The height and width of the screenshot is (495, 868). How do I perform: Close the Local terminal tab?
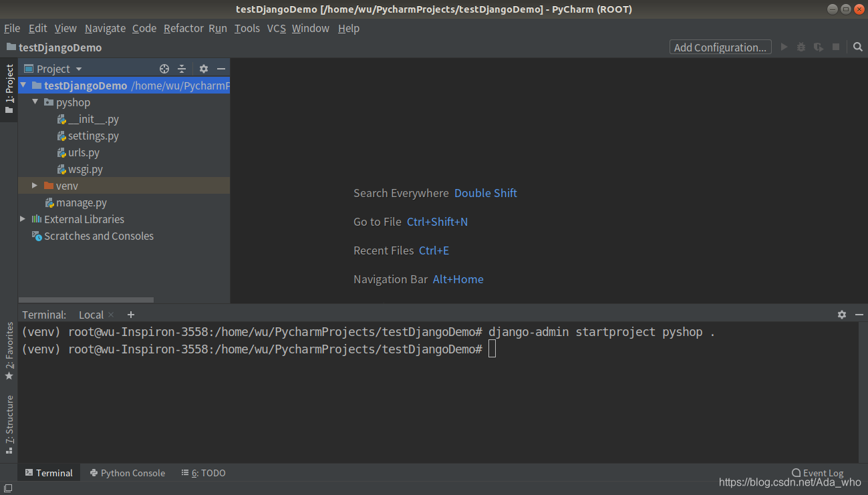112,315
